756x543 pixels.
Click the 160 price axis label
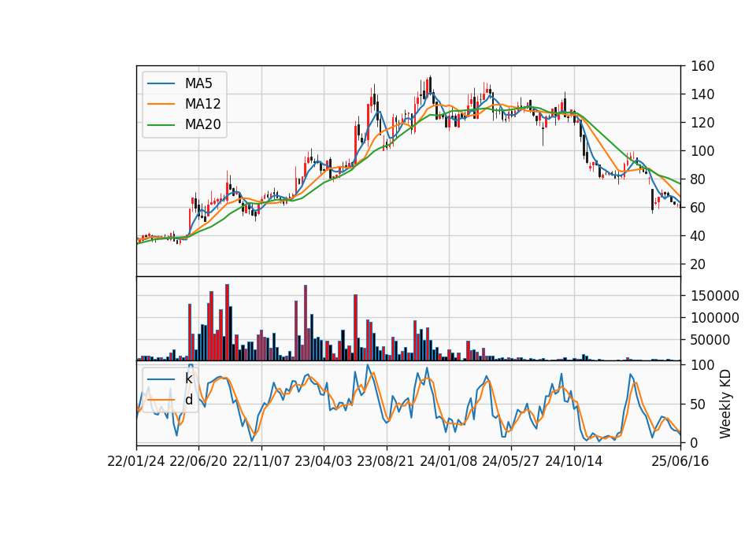(x=702, y=66)
